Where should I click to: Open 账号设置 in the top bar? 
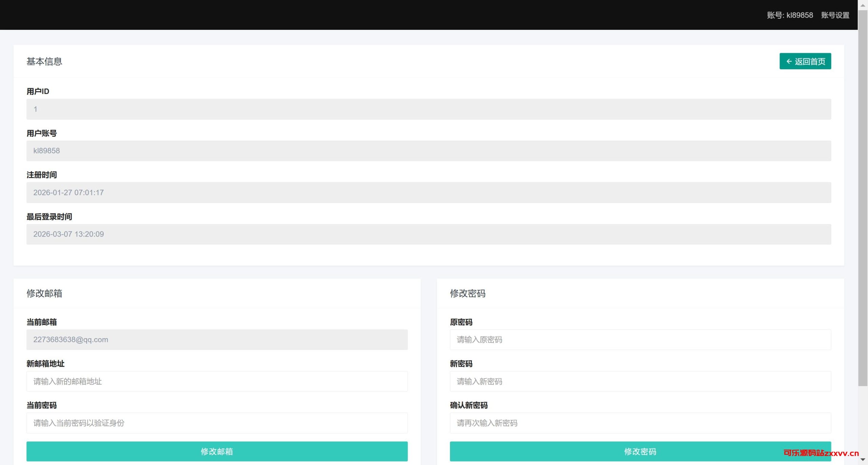(835, 15)
